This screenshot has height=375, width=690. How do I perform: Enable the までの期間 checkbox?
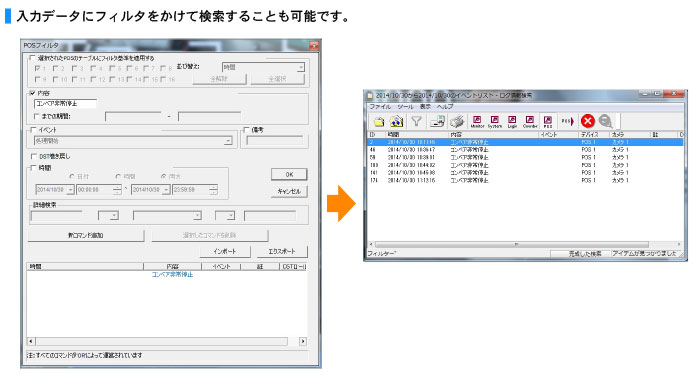[x=37, y=116]
